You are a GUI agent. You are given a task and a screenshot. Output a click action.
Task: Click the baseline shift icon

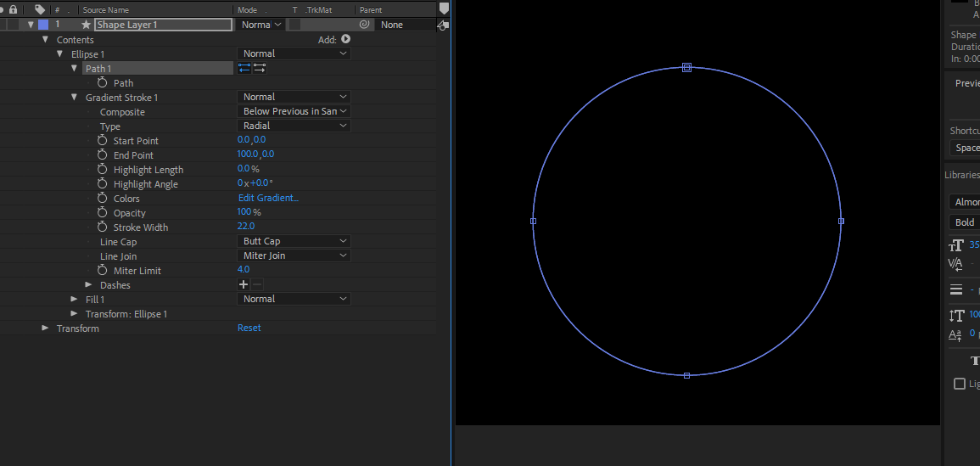(955, 334)
